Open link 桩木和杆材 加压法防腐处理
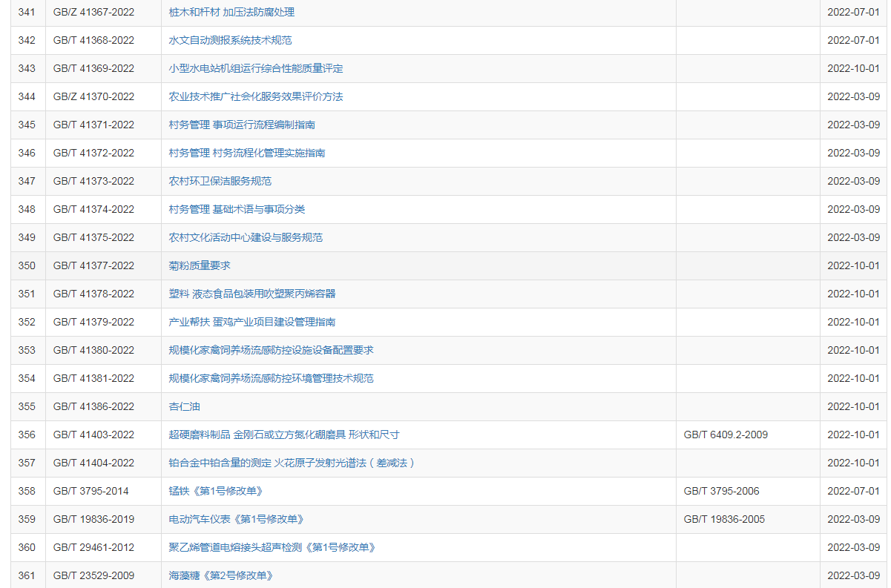Screen dimensions: 891x588 [x=231, y=13]
